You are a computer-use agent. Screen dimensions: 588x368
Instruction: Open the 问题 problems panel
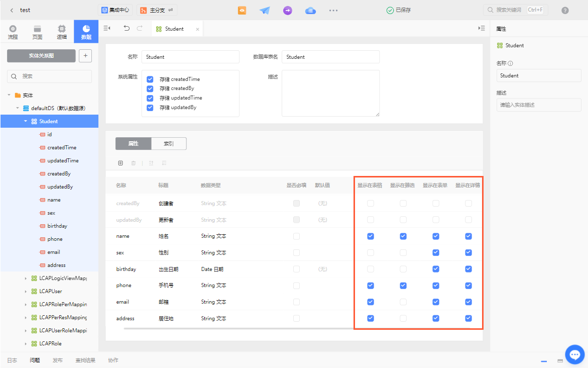(x=35, y=360)
